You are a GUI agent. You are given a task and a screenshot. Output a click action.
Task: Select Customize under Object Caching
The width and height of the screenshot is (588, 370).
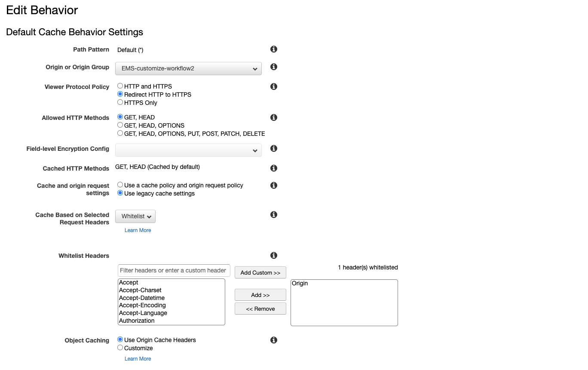[x=120, y=348]
